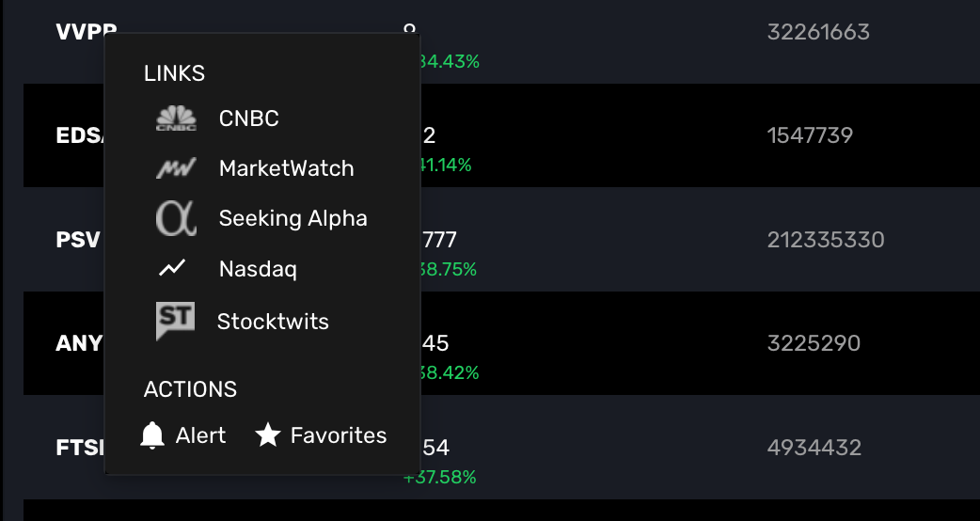Click the volume value 32261663
The height and width of the screenshot is (521, 980).
pyautogui.click(x=818, y=32)
